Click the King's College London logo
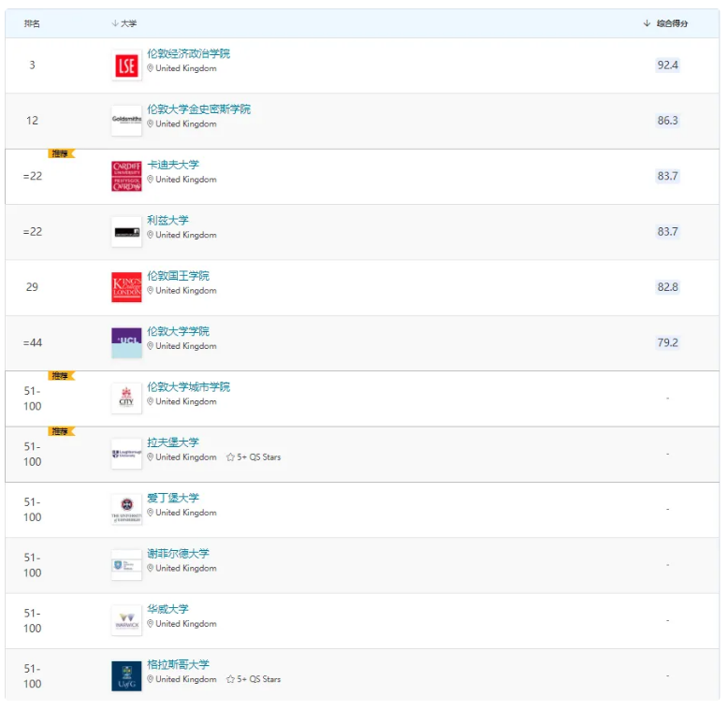Screen dimensions: 728x710 126,287
